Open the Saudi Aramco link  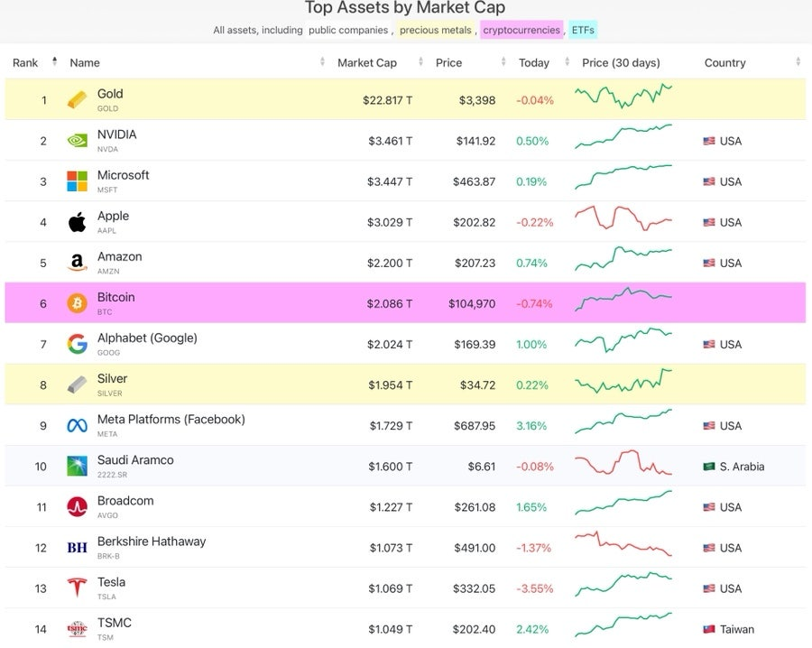pyautogui.click(x=135, y=460)
